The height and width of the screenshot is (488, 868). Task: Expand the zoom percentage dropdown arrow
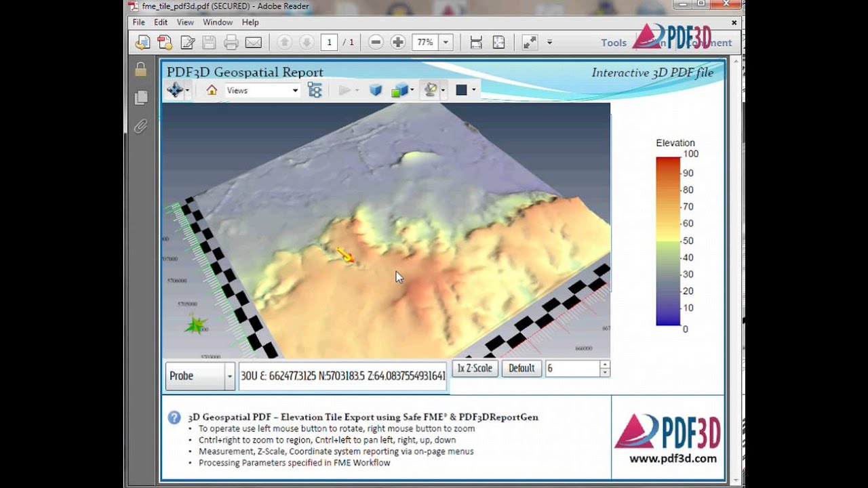click(x=446, y=43)
